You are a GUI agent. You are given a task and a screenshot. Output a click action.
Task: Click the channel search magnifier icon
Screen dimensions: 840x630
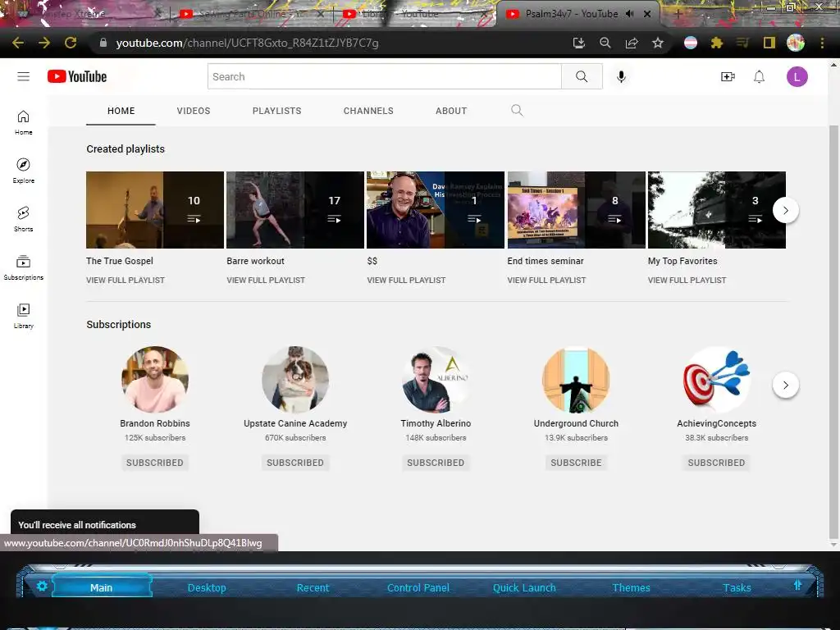point(517,111)
